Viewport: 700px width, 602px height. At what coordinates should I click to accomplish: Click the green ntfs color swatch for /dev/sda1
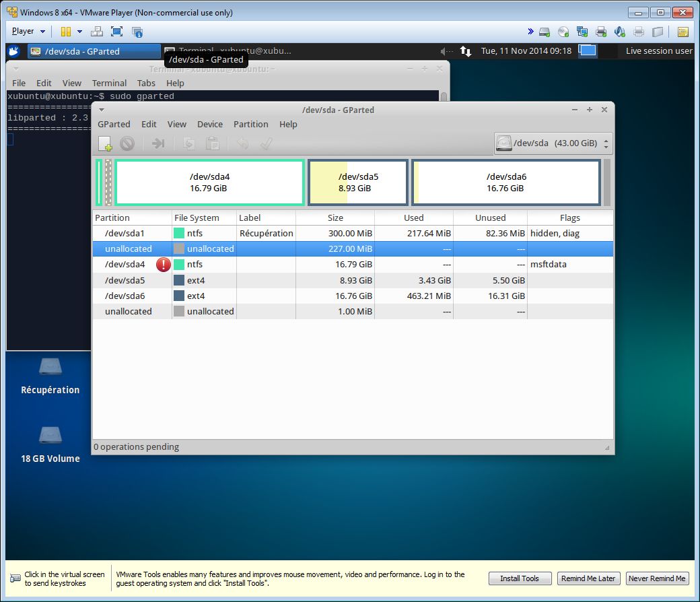(179, 233)
